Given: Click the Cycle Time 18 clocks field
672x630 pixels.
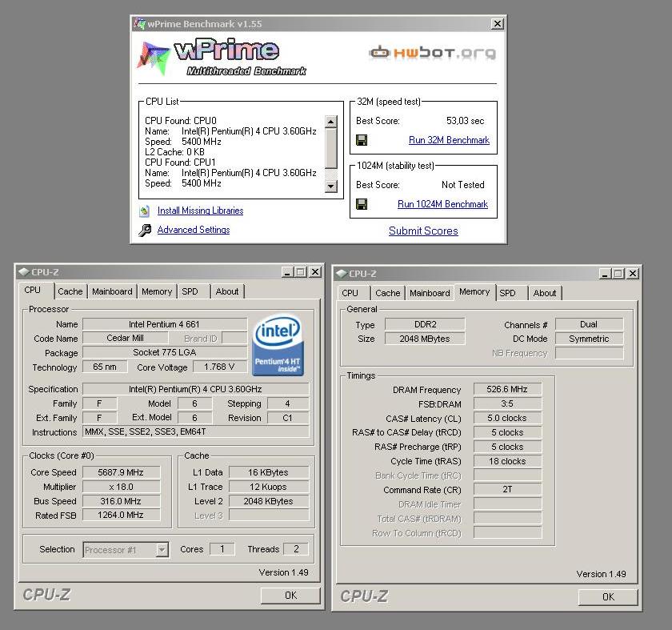Looking at the screenshot, I should 507,461.
